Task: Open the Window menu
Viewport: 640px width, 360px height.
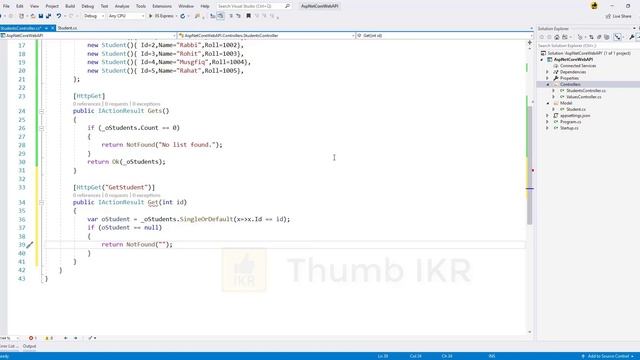Action: [186, 6]
